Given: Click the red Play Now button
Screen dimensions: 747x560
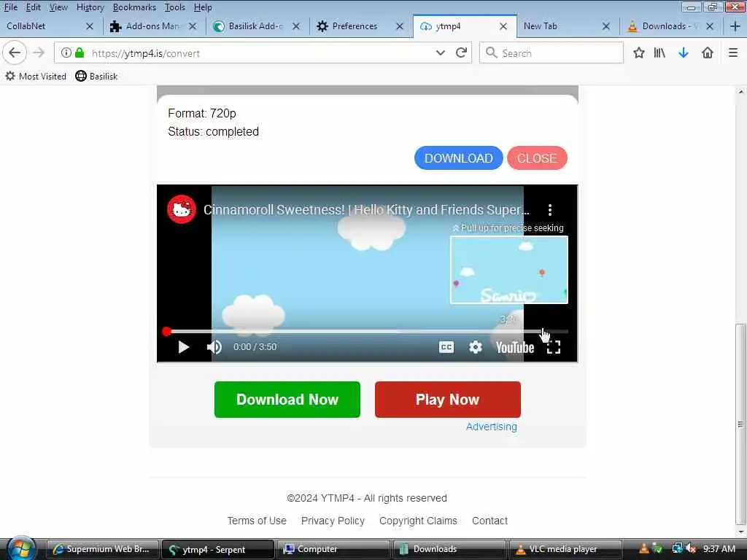Looking at the screenshot, I should 447,400.
